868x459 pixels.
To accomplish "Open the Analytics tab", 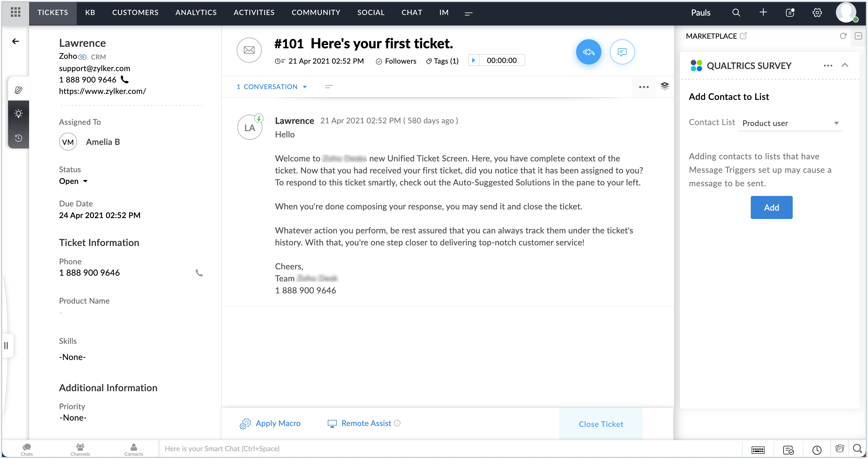I will coord(196,13).
